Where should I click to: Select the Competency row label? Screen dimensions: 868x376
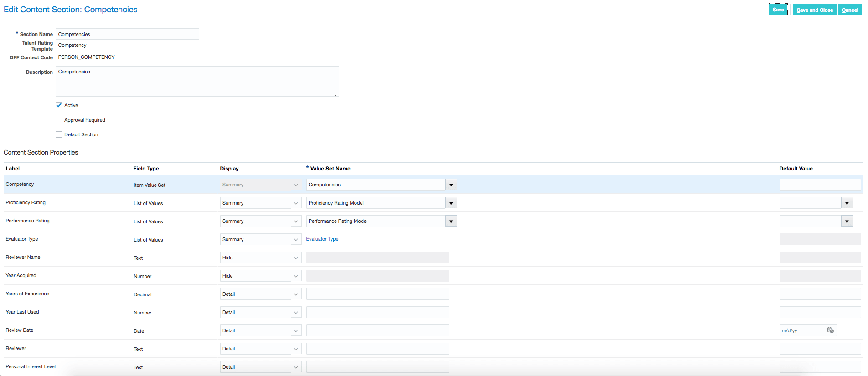tap(20, 184)
